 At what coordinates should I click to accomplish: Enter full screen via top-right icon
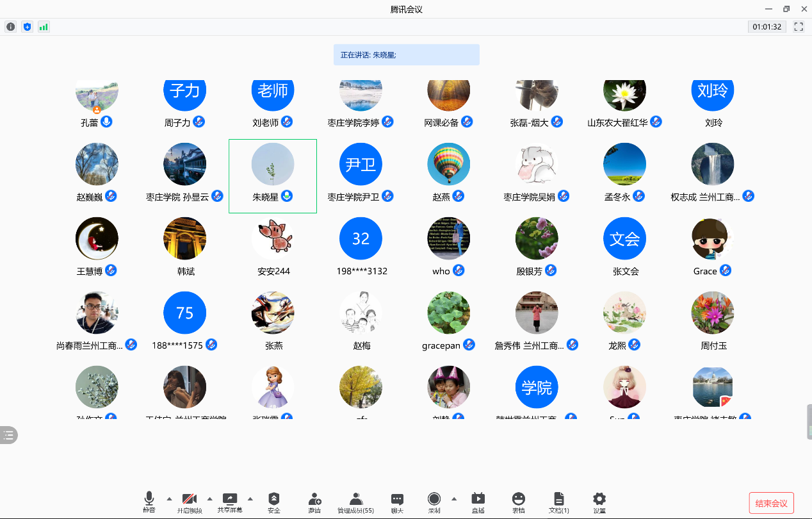coord(799,27)
